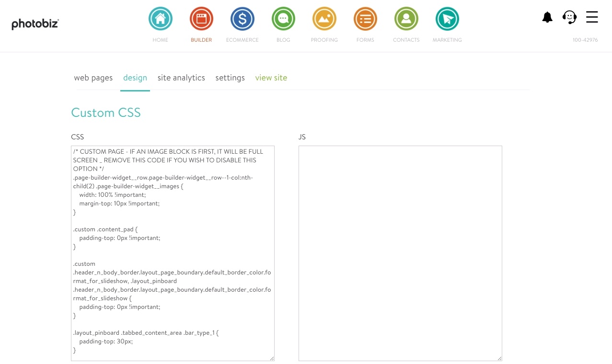Open the Forms icon

click(x=365, y=19)
